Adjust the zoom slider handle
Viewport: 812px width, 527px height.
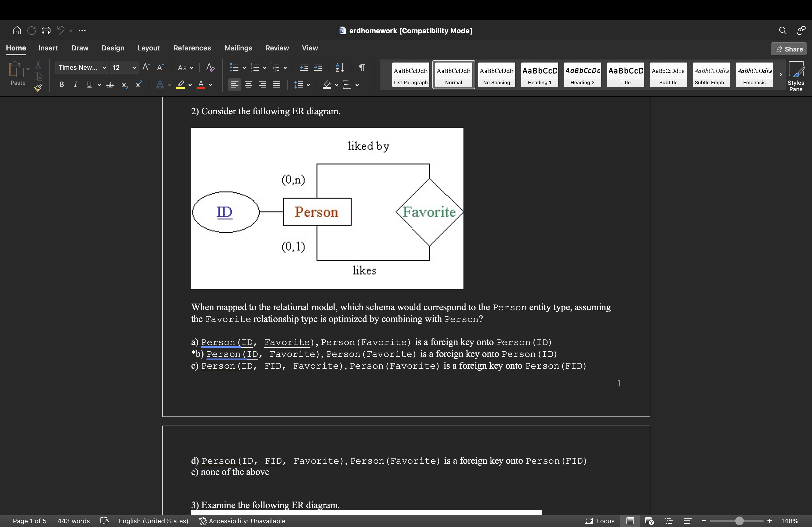tap(739, 521)
